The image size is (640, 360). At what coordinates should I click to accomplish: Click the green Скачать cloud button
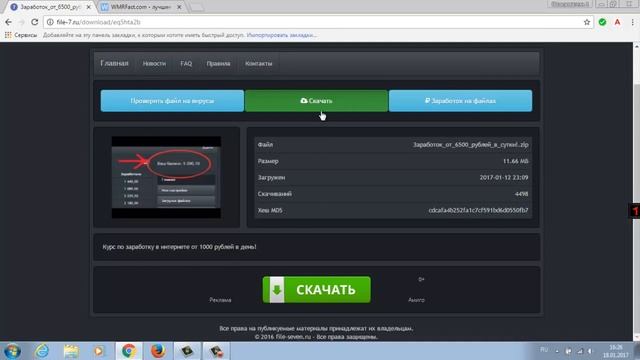[316, 101]
